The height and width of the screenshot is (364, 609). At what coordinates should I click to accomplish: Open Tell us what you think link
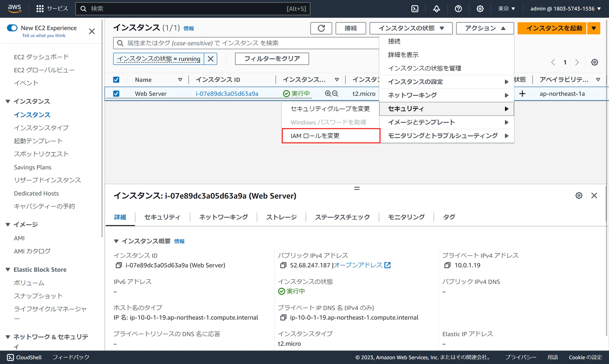click(44, 36)
